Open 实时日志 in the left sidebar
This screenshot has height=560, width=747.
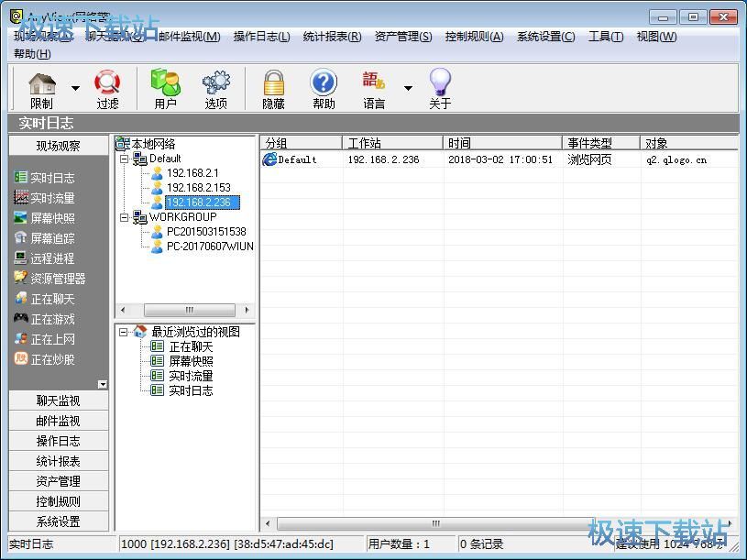click(44, 178)
